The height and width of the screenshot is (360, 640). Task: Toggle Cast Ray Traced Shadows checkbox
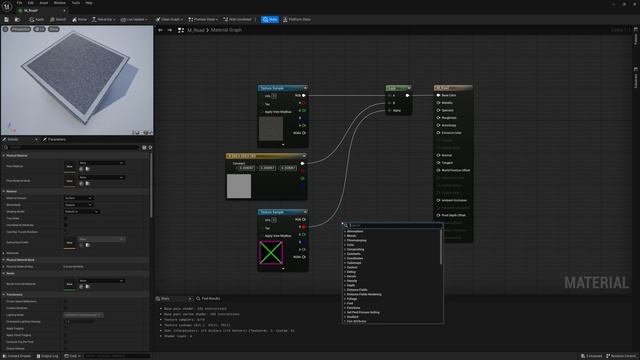(x=66, y=232)
